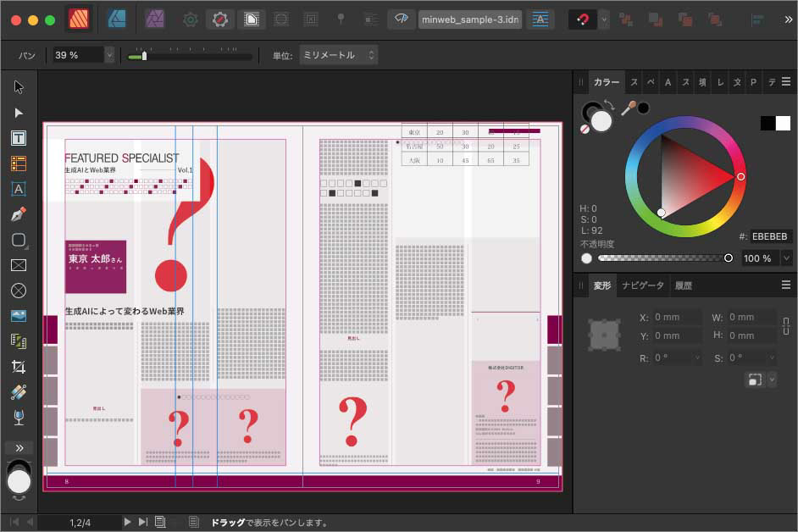
Task: Select the Pen tool
Action: point(19,213)
